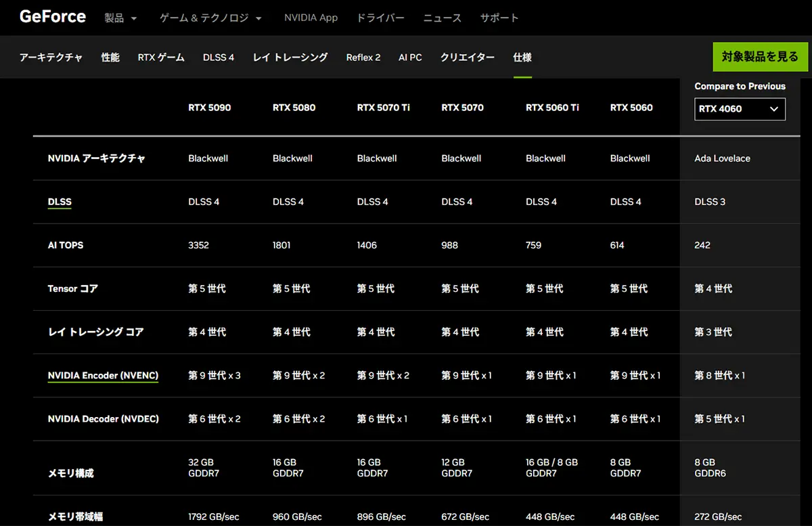Open the Compare to Previous RTX 4060 dropdown
812x526 pixels.
click(740, 109)
